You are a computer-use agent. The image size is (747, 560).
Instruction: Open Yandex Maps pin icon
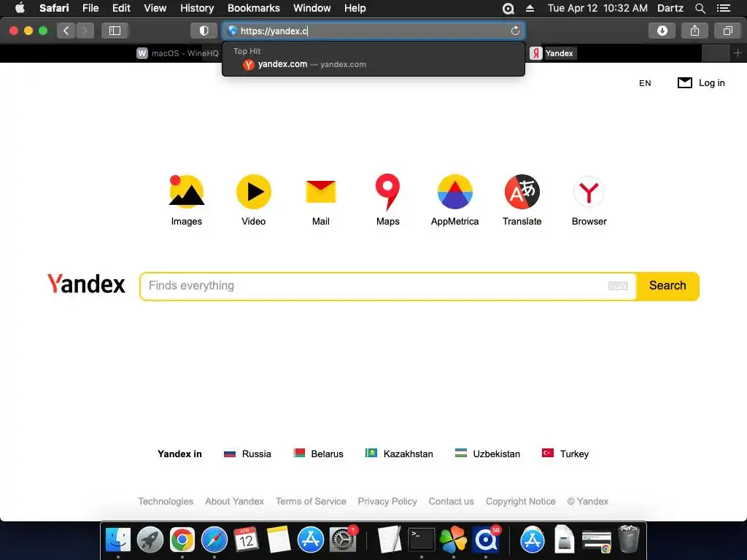tap(387, 192)
